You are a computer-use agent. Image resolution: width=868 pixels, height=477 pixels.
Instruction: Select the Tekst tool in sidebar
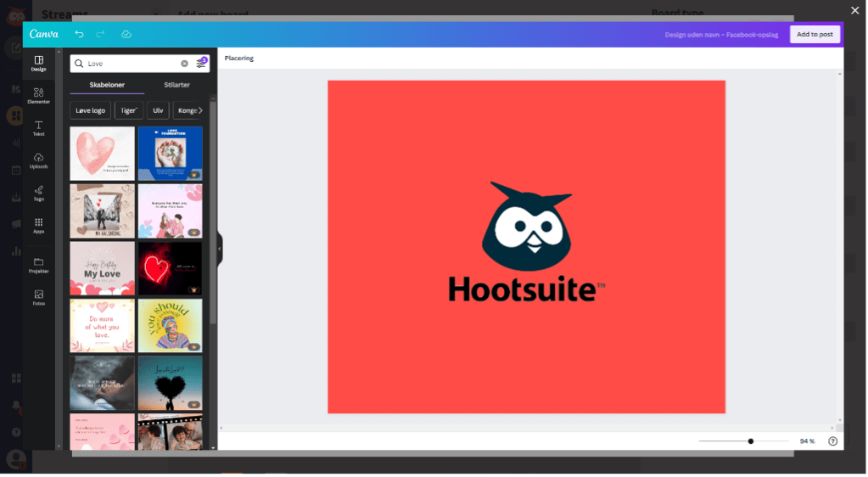(x=38, y=128)
